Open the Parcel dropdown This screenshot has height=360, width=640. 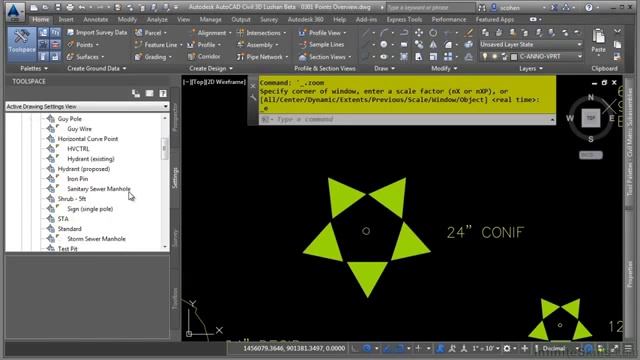[151, 33]
